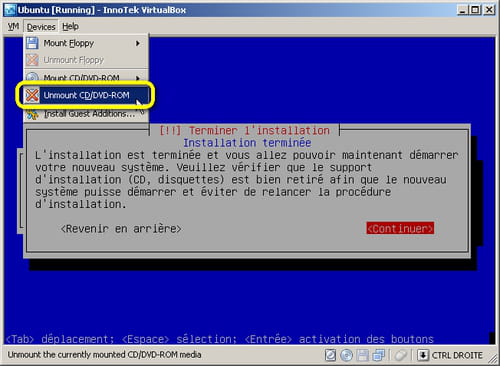The width and height of the screenshot is (500, 366).
Task: Click Revenir en arrière button
Action: point(121,229)
